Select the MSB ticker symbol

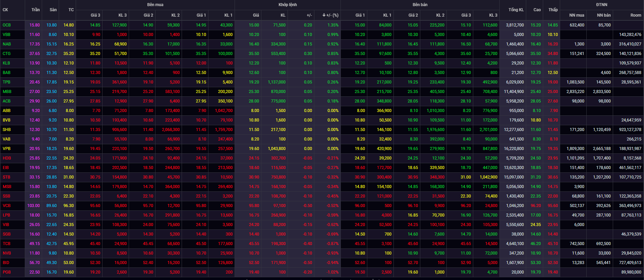point(7,187)
